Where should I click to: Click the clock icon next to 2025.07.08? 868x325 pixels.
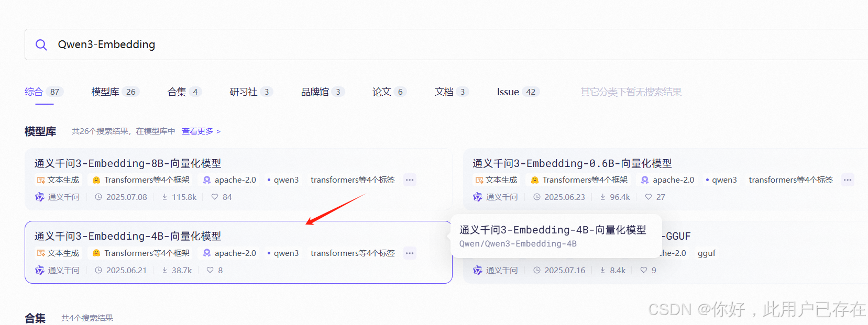click(98, 197)
